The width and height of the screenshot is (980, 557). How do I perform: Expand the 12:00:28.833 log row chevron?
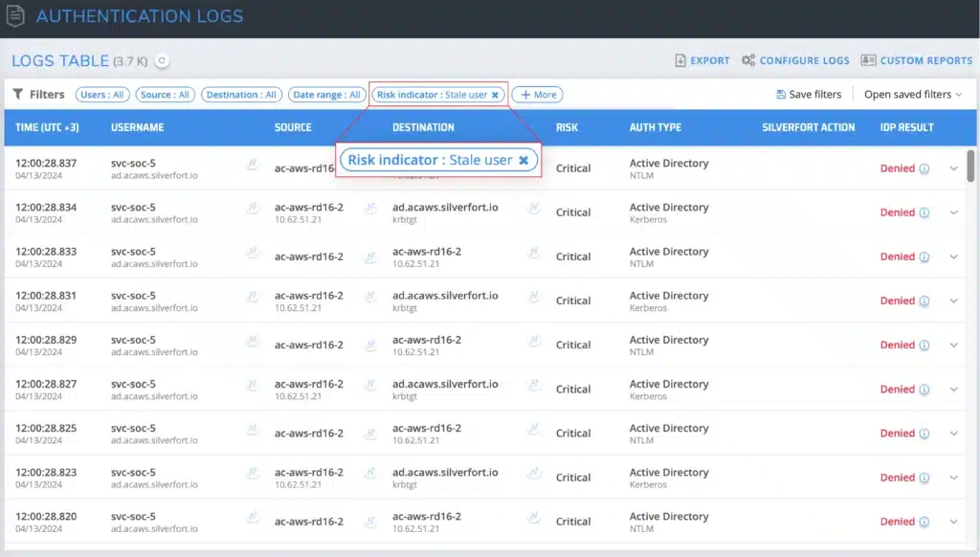coord(954,256)
